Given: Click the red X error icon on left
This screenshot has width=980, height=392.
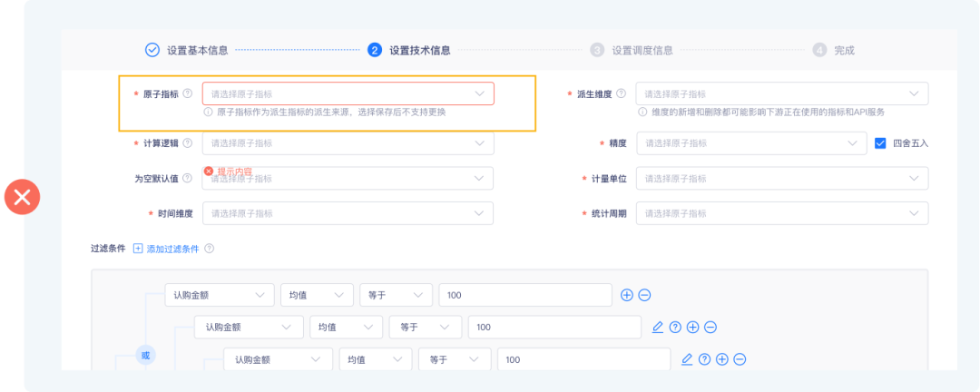Looking at the screenshot, I should [23, 198].
